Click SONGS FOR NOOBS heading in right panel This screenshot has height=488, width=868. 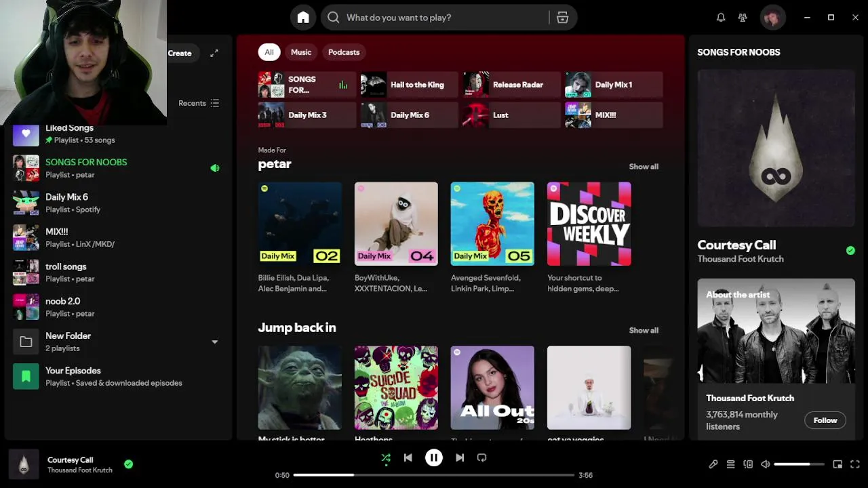point(738,52)
